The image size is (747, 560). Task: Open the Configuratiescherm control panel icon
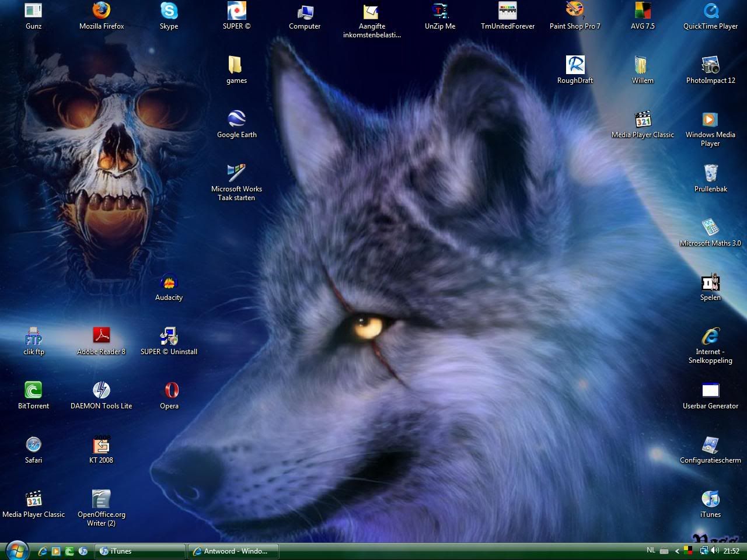(710, 450)
